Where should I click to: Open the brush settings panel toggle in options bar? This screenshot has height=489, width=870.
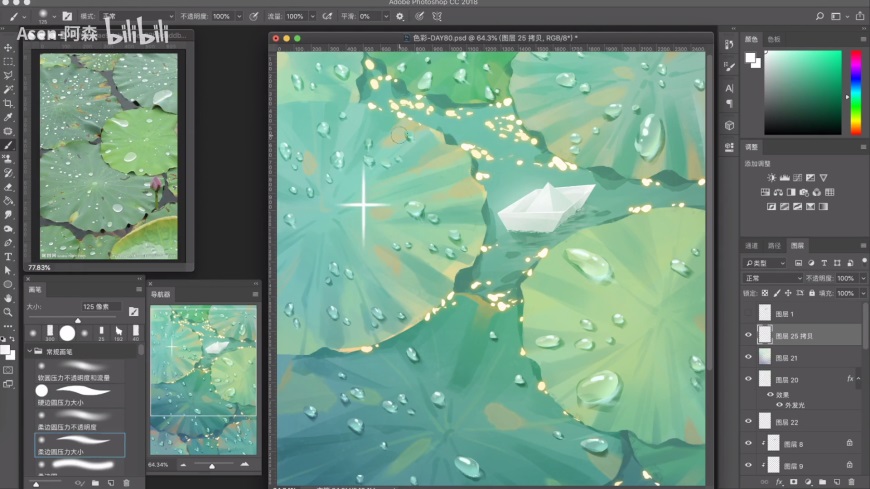pos(67,17)
